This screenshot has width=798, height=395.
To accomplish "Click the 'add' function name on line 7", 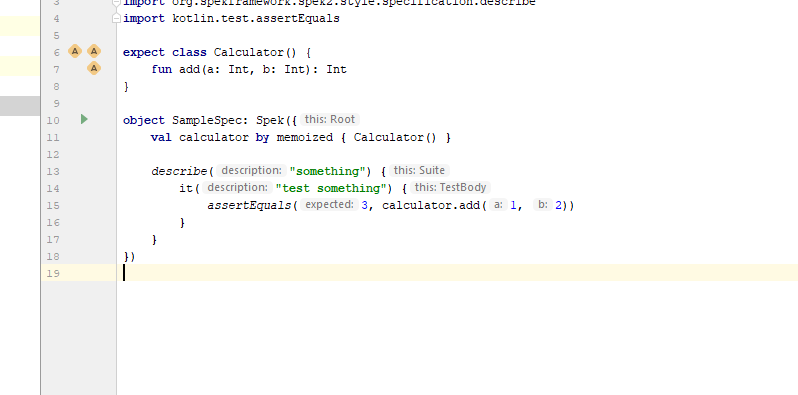I will [189, 69].
